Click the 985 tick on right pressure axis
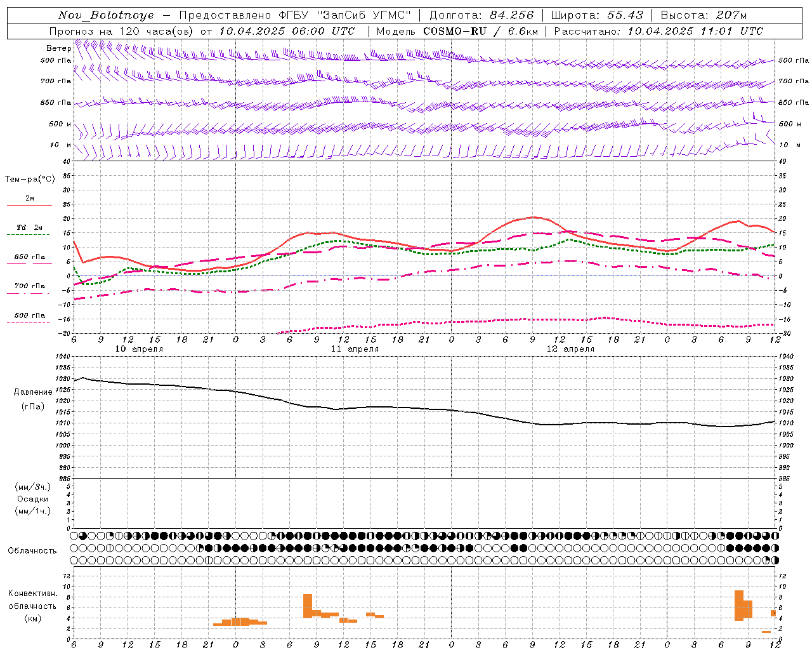Viewport: 812px width, 650px height. coord(785,479)
